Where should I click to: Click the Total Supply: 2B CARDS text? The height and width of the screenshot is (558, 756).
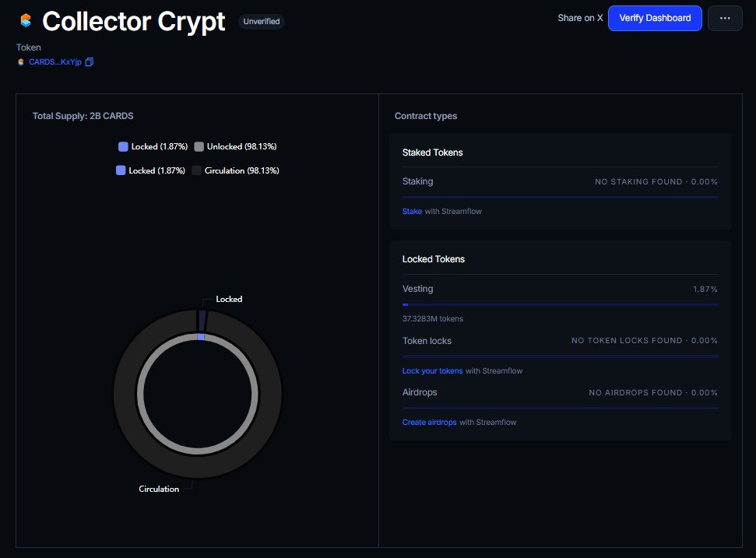point(83,116)
